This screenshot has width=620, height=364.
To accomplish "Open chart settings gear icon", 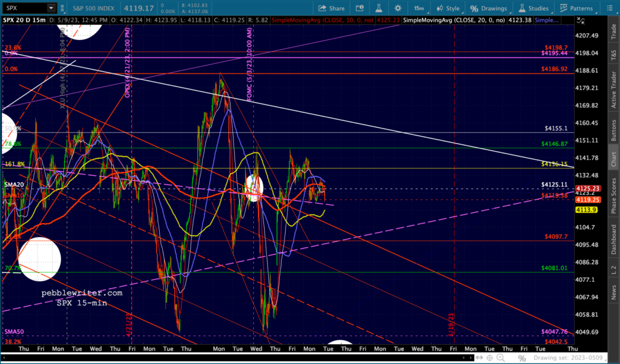I will pos(398,8).
